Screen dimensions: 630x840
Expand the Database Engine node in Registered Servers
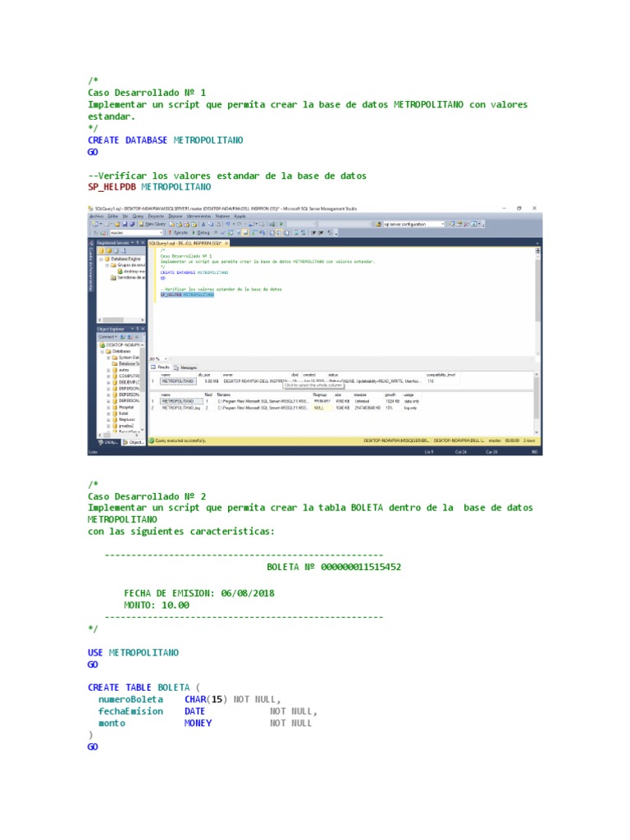coord(101,258)
